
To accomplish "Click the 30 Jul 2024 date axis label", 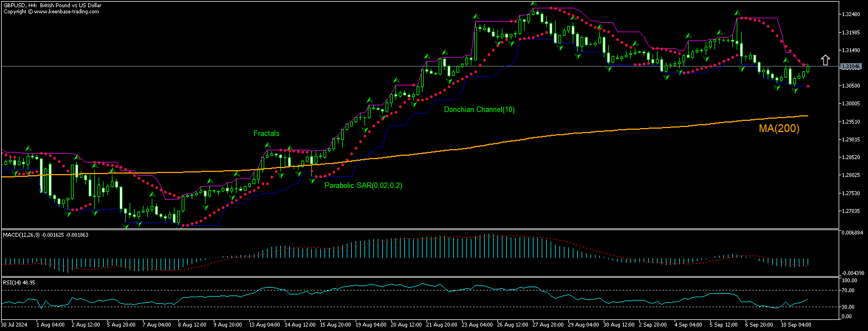I will click(x=14, y=324).
